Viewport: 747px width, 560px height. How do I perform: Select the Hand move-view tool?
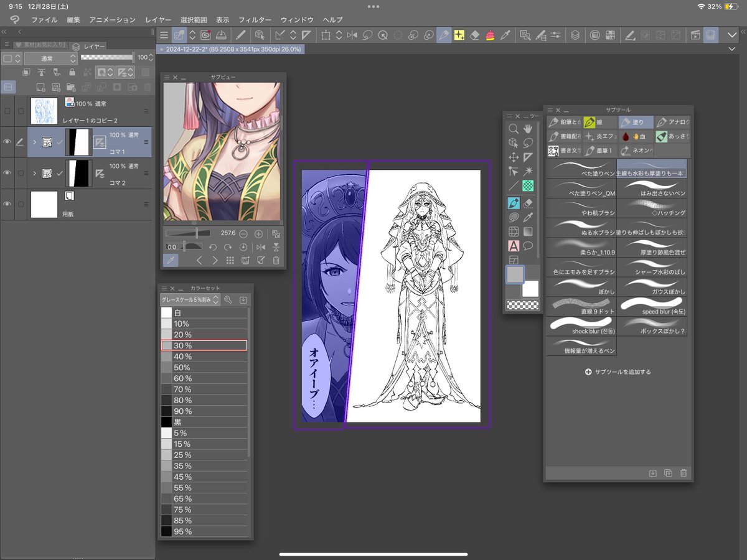coord(529,129)
